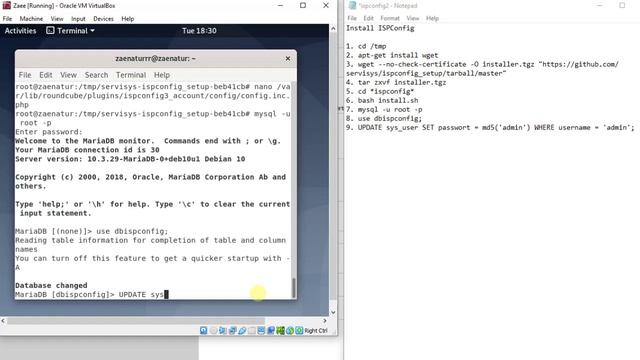Screen dimensions: 640x360
Task: Minimize the Oracle VM VirtualBox window
Action: (x=280, y=6)
